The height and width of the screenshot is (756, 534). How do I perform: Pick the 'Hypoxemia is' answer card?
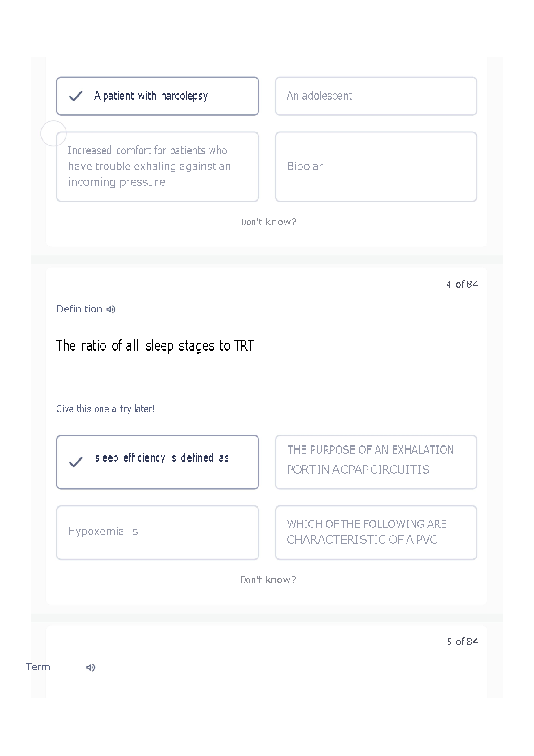158,533
